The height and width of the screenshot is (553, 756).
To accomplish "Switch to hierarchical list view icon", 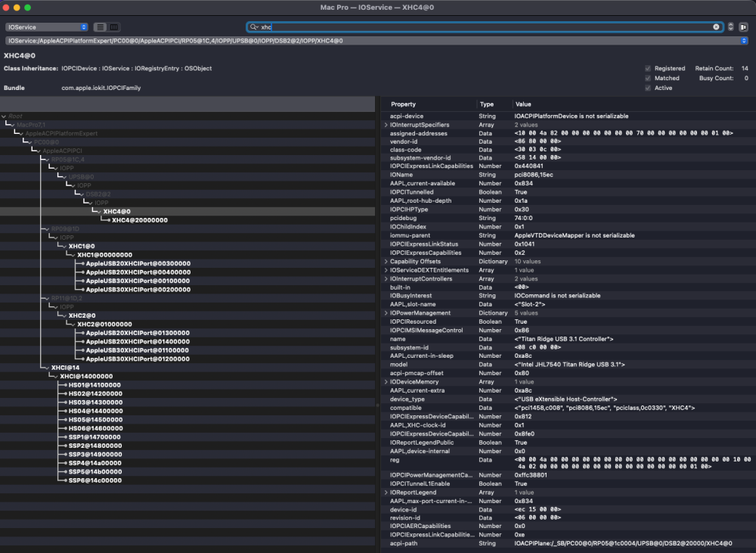I will 101,27.
